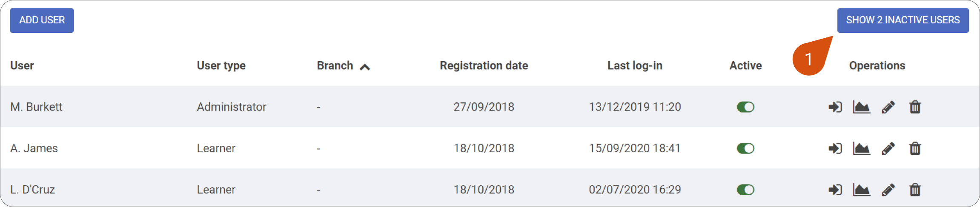Delete A. James using trash icon
Screen dimensions: 980x207
pos(915,148)
